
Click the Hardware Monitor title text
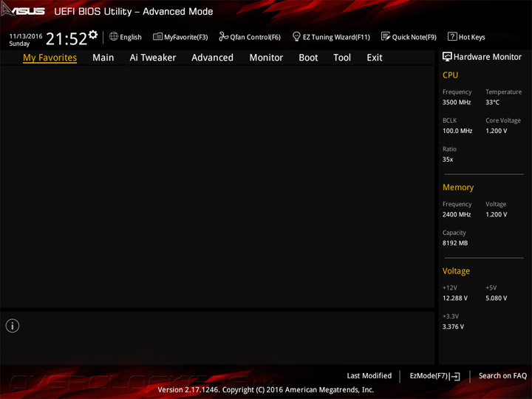coord(488,57)
